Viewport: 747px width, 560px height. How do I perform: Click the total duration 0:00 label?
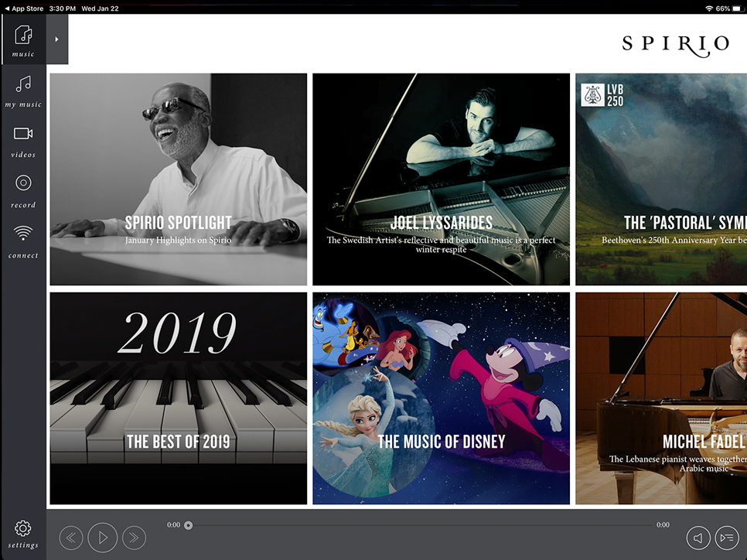(663, 524)
